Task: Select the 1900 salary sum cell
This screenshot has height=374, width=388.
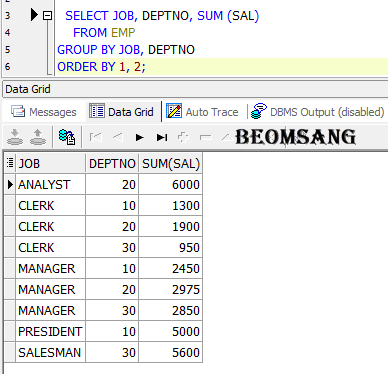Action: [x=170, y=226]
